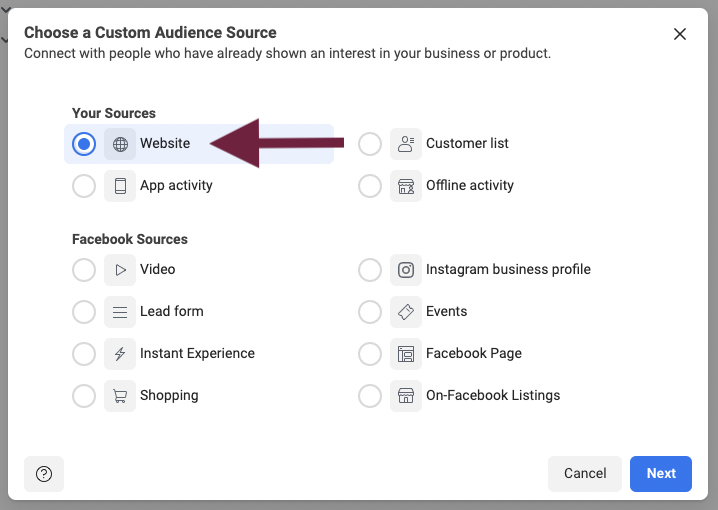
Task: Click the Customer list person icon
Action: point(406,144)
